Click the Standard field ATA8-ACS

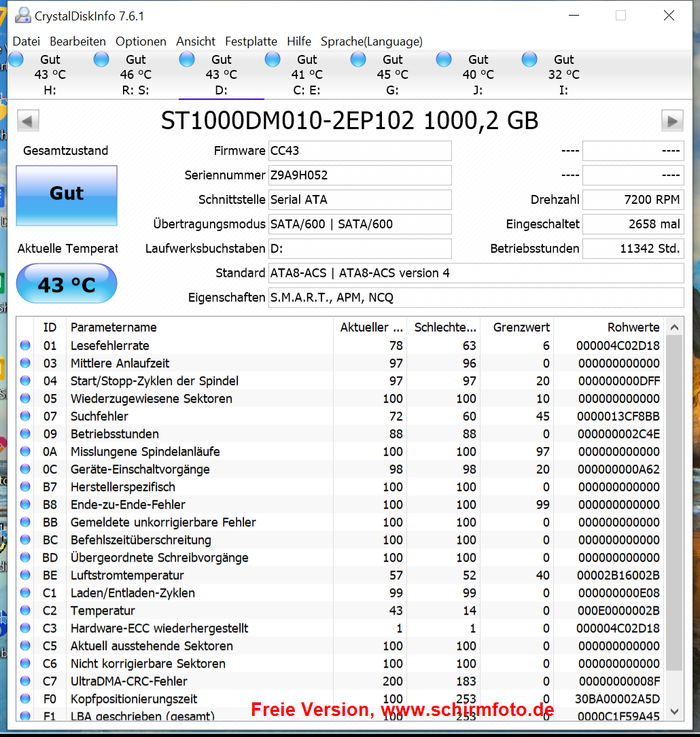point(476,273)
